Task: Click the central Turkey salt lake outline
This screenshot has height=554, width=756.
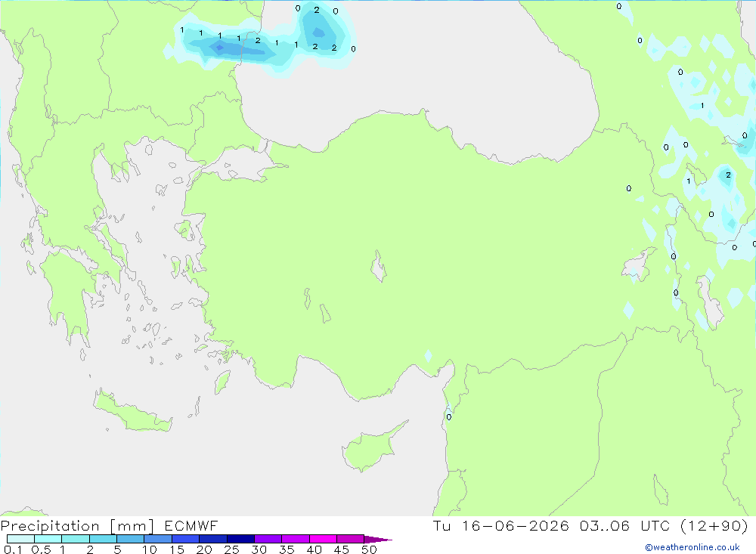Action: pos(379,266)
